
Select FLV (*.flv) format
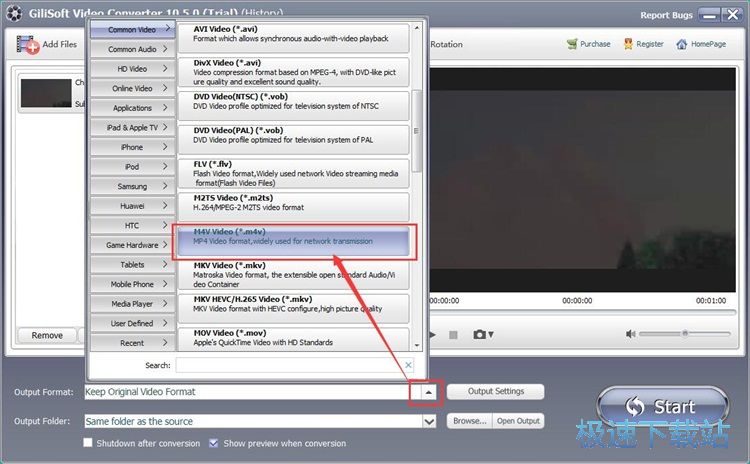[x=294, y=173]
